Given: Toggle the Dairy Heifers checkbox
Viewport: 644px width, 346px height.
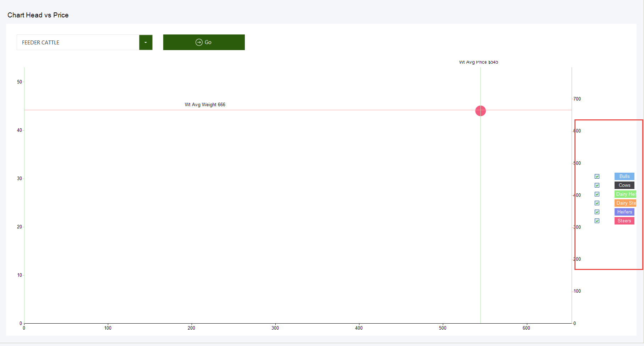Looking at the screenshot, I should tap(597, 194).
